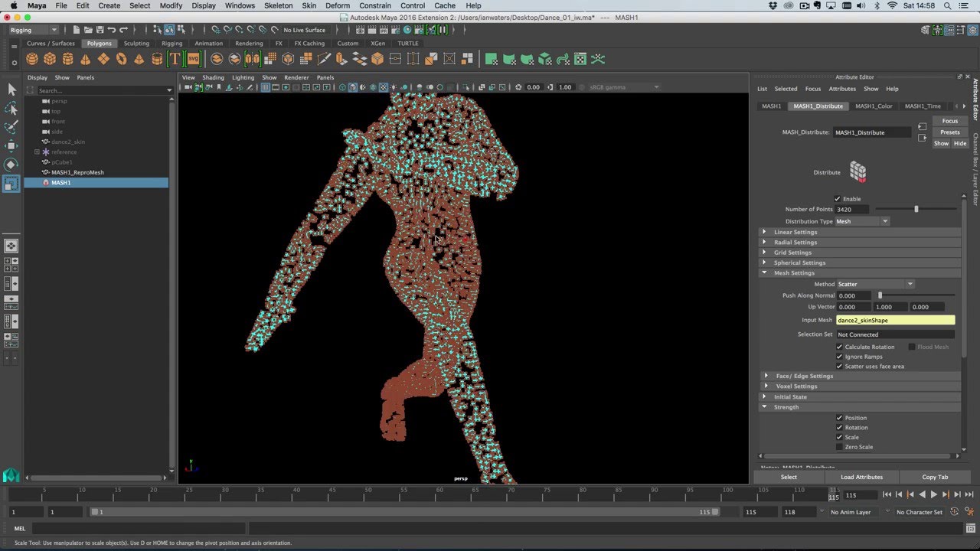980x551 pixels.
Task: Expand the Radial Settings section
Action: pos(861,242)
